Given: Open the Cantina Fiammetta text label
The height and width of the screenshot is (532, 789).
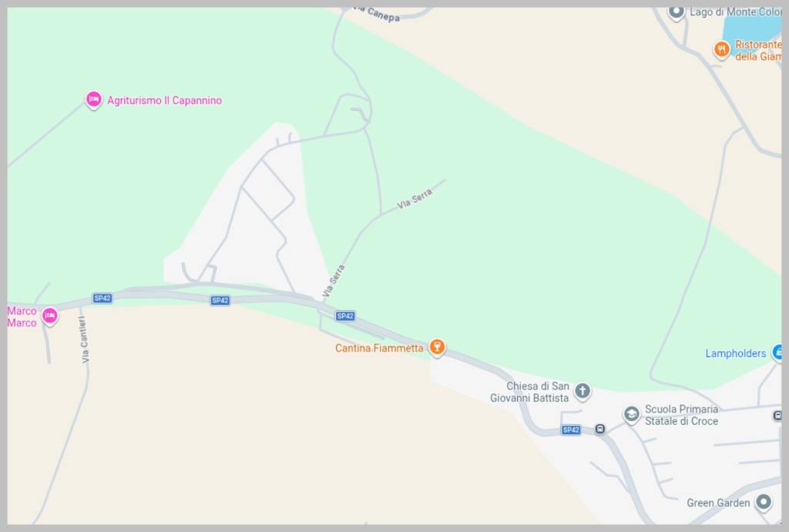Looking at the screenshot, I should click(x=379, y=348).
